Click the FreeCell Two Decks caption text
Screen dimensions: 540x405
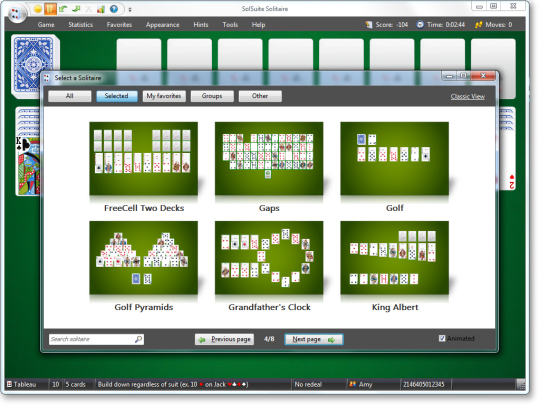144,208
